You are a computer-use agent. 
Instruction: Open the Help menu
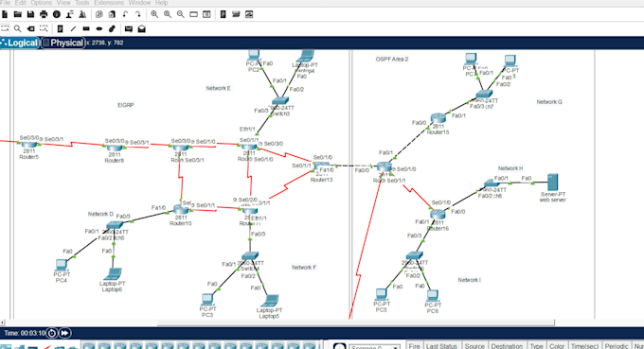tap(161, 3)
